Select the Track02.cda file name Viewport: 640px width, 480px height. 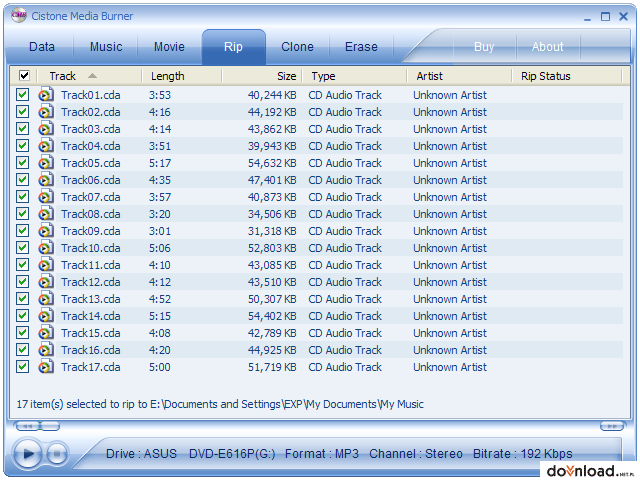tap(91, 112)
